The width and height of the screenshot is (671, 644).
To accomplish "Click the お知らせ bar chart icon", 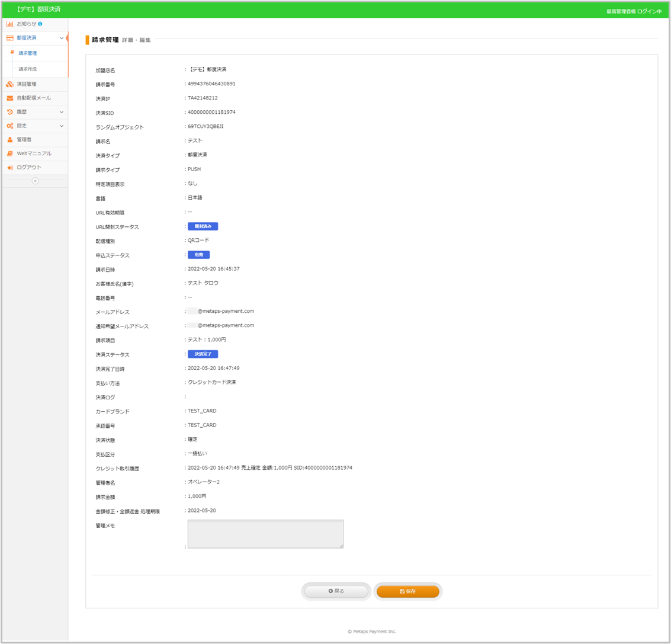I will [x=10, y=24].
